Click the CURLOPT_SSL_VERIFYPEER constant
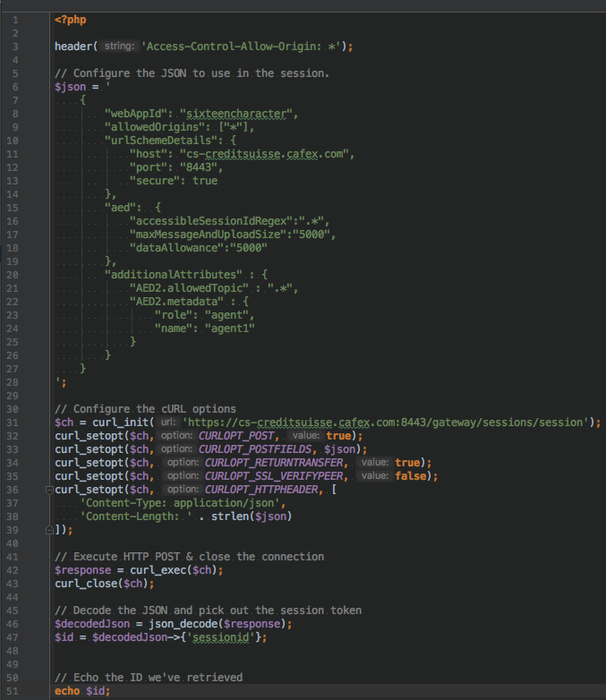The width and height of the screenshot is (606, 700). (x=274, y=476)
